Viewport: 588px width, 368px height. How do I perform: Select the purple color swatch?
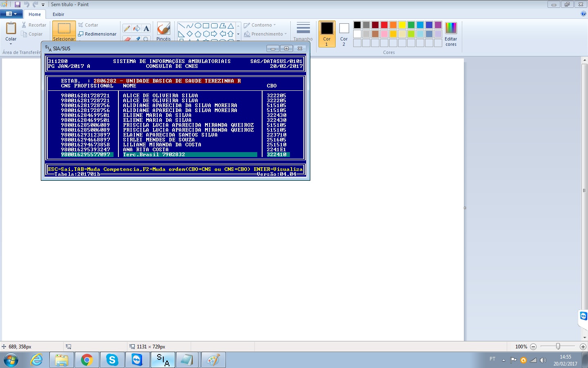point(438,25)
